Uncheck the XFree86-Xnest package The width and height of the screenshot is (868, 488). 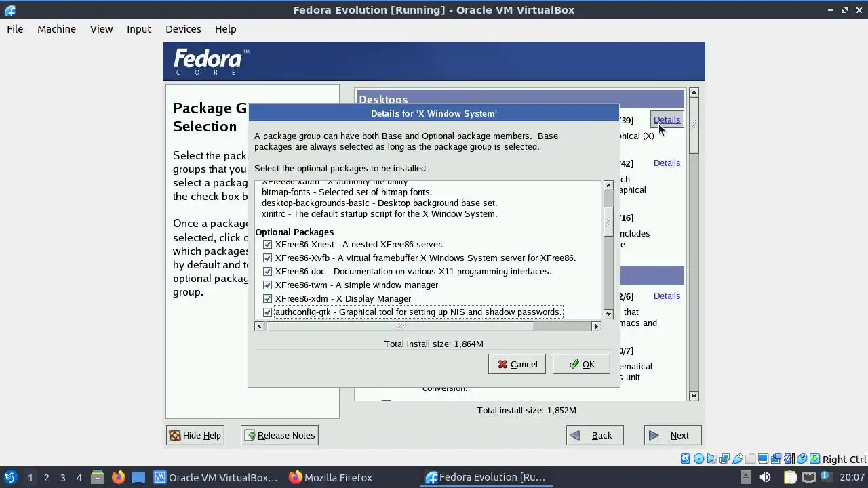pos(267,244)
